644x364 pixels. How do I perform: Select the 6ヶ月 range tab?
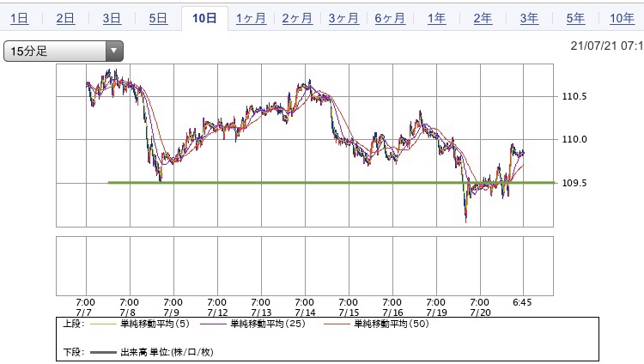[x=390, y=19]
